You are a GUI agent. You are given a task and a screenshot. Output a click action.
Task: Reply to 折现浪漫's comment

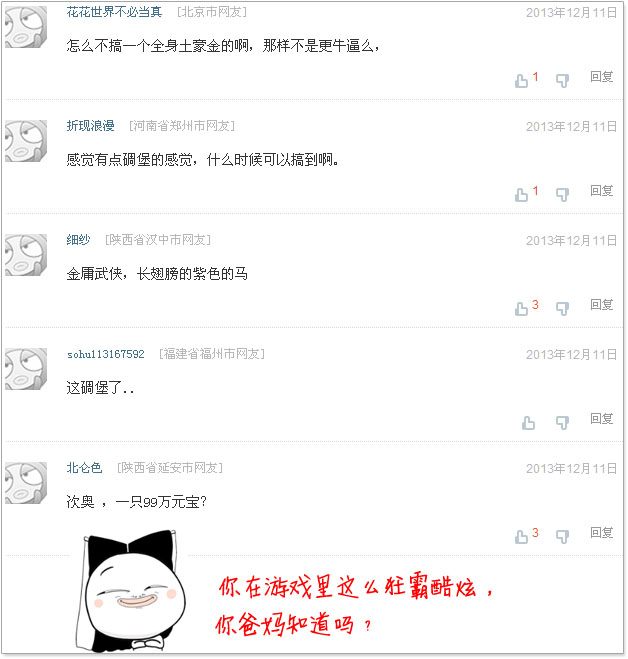(602, 190)
